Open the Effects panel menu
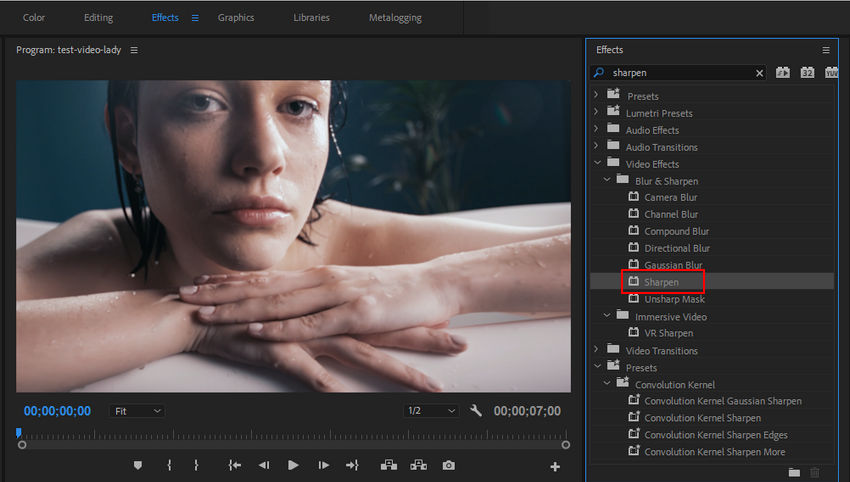Image resolution: width=850 pixels, height=482 pixels. click(826, 50)
